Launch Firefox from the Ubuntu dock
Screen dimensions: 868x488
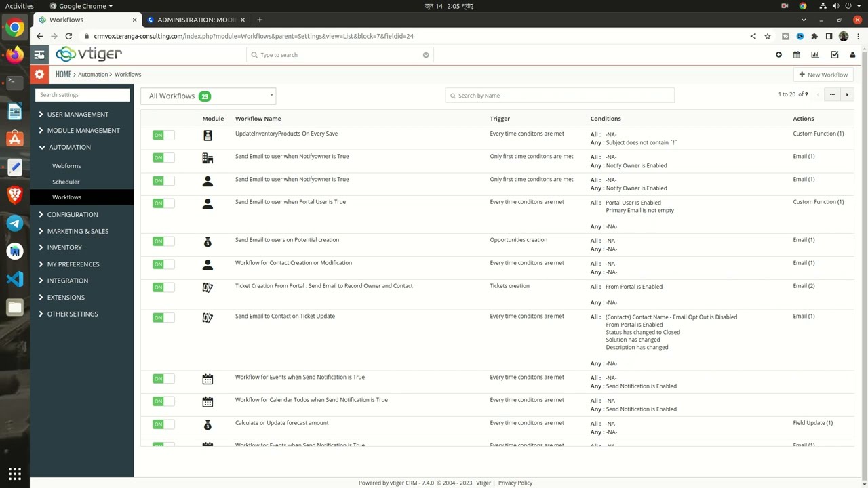(14, 54)
